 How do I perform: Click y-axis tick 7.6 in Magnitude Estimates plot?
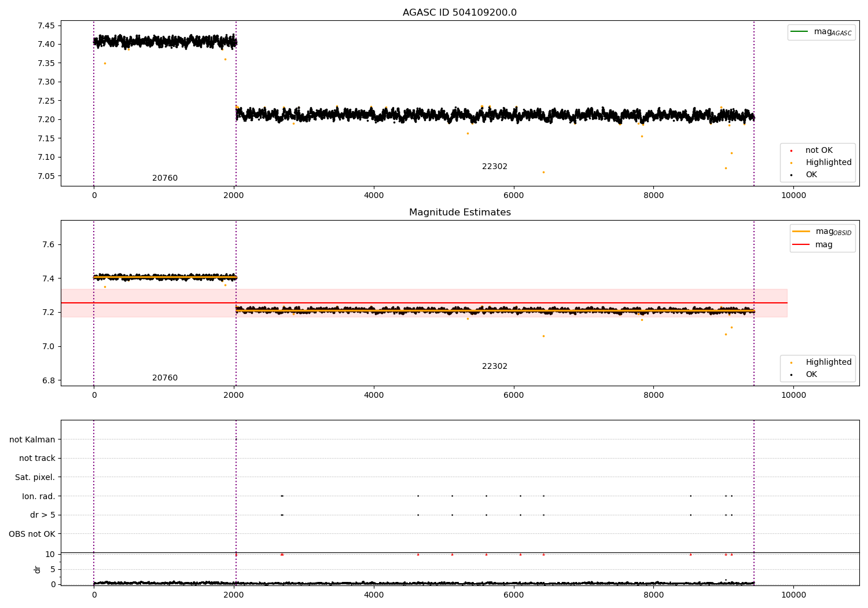pos(49,244)
